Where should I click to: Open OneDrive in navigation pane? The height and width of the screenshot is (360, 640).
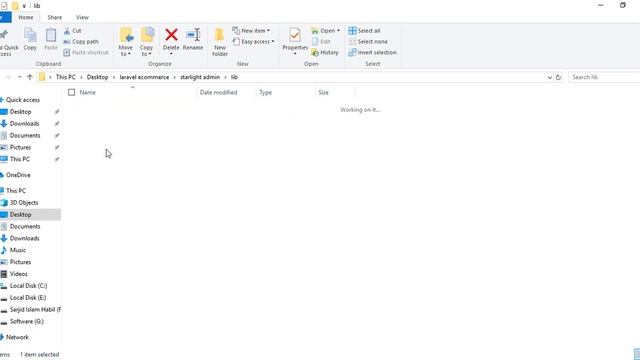pos(18,175)
